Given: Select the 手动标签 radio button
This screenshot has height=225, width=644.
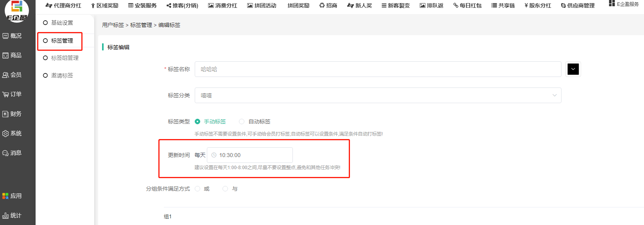Looking at the screenshot, I should (197, 121).
